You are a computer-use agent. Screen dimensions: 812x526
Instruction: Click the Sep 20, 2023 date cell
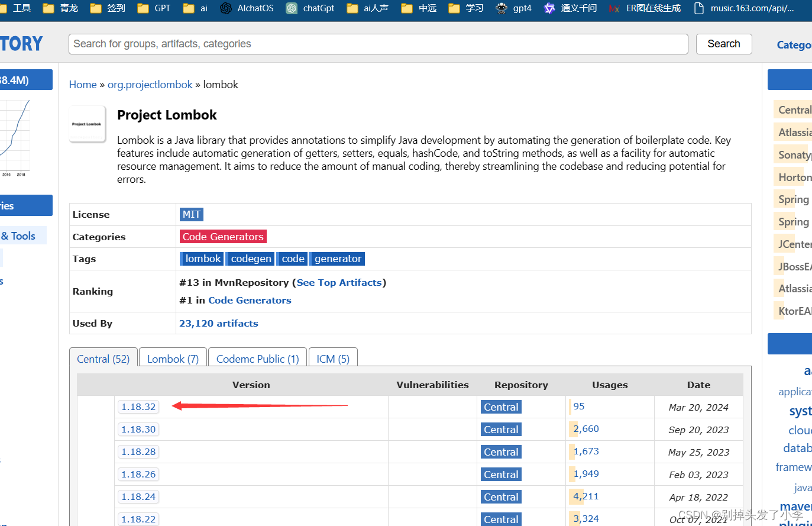tap(698, 430)
